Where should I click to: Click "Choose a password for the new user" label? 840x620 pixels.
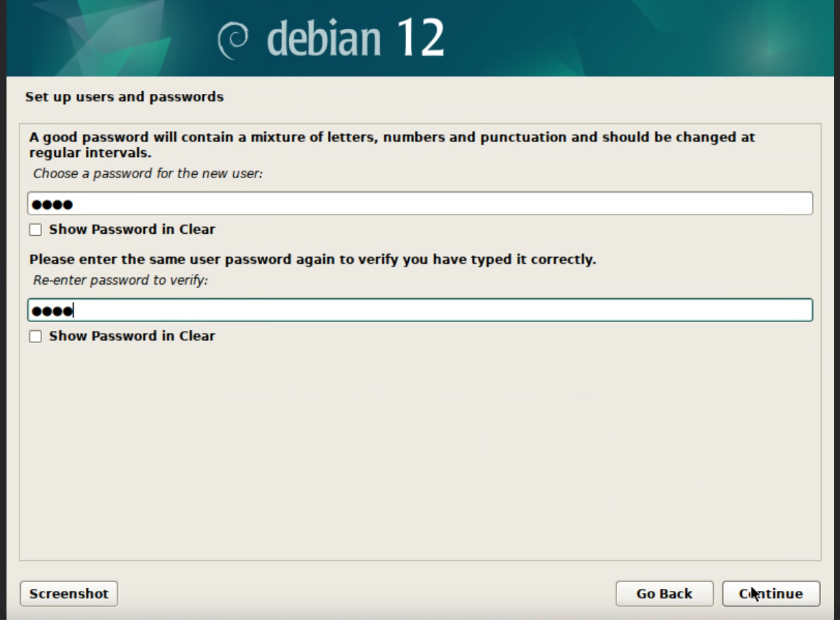[148, 173]
